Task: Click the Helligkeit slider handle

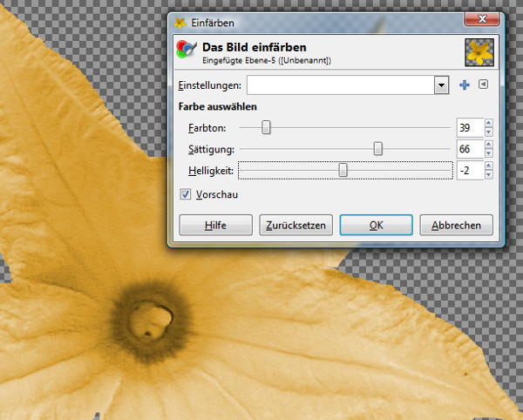Action: pos(343,170)
